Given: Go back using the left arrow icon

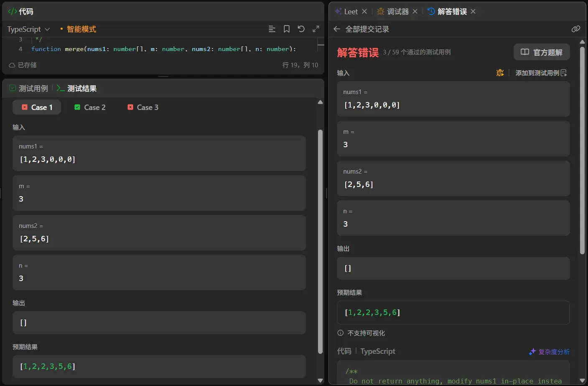Looking at the screenshot, I should tap(337, 29).
